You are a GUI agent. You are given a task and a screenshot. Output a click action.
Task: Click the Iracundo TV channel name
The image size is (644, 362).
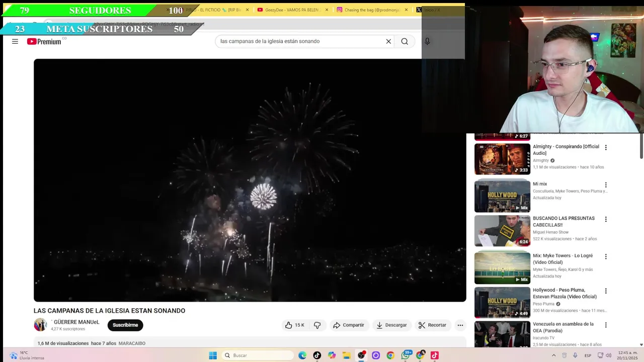(x=542, y=338)
